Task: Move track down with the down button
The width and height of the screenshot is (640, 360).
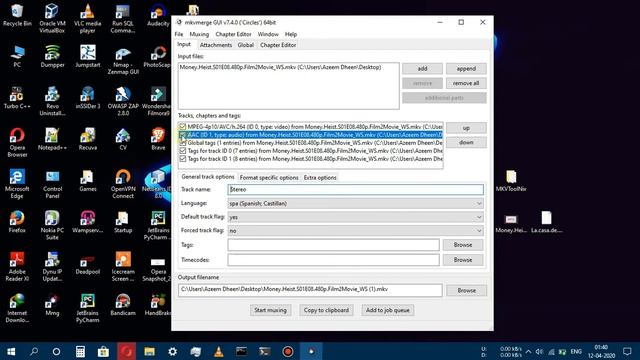Action: pyautogui.click(x=466, y=142)
